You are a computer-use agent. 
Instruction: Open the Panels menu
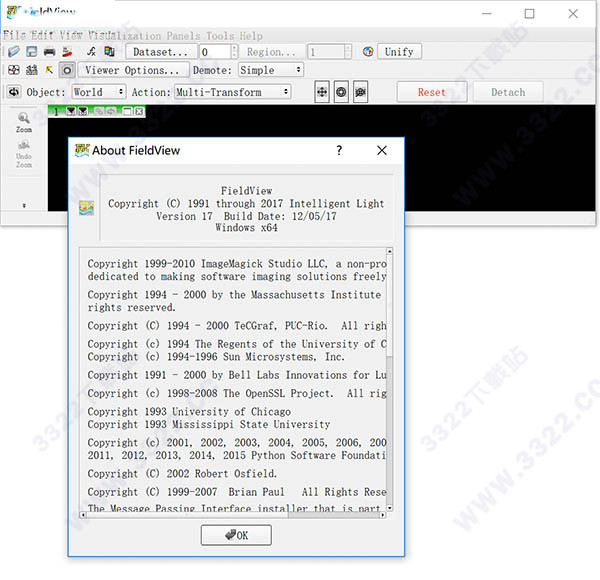183,36
